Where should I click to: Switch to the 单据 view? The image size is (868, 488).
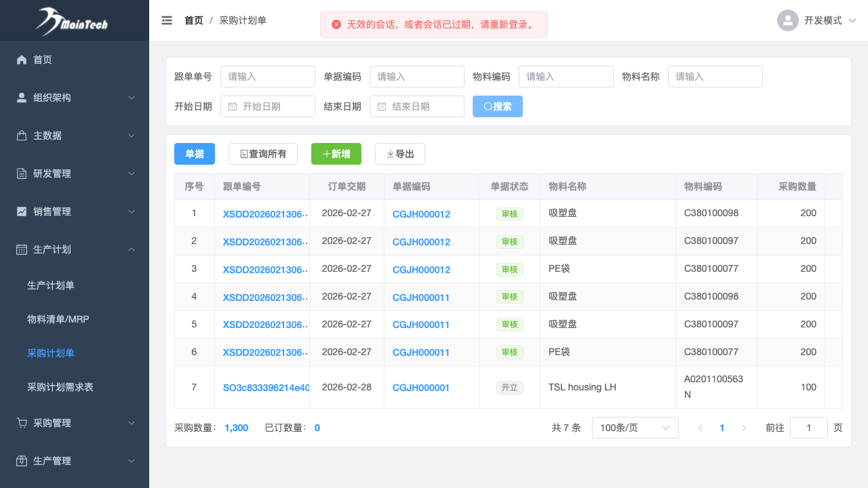point(195,154)
